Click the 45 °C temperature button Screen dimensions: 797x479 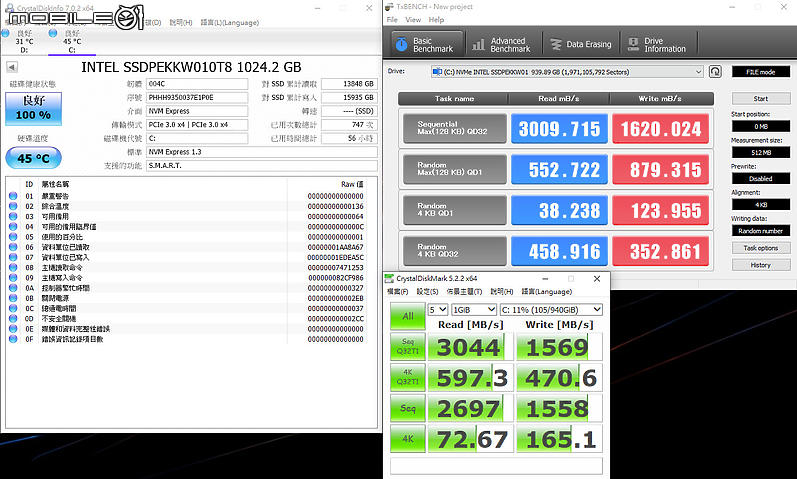34,158
